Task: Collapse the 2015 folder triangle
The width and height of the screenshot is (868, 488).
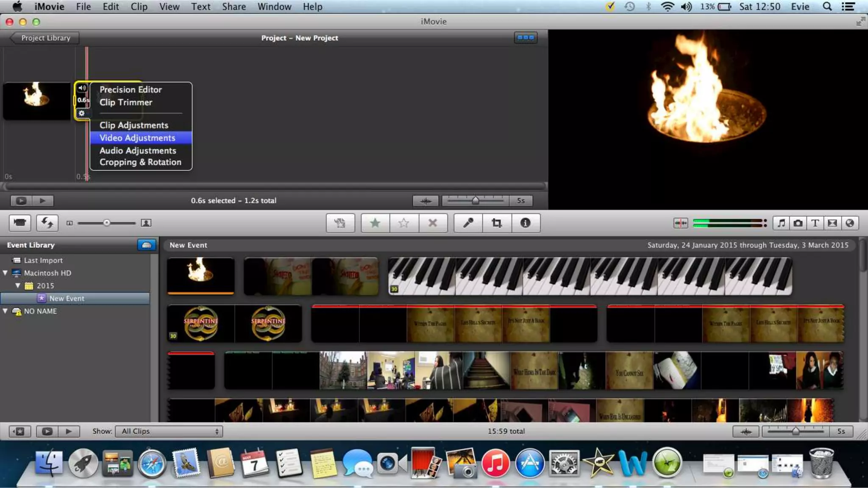Action: pyautogui.click(x=18, y=286)
